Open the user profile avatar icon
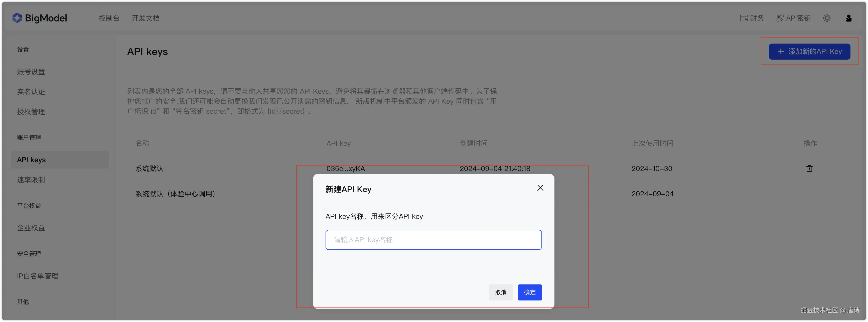The width and height of the screenshot is (868, 322). [849, 18]
